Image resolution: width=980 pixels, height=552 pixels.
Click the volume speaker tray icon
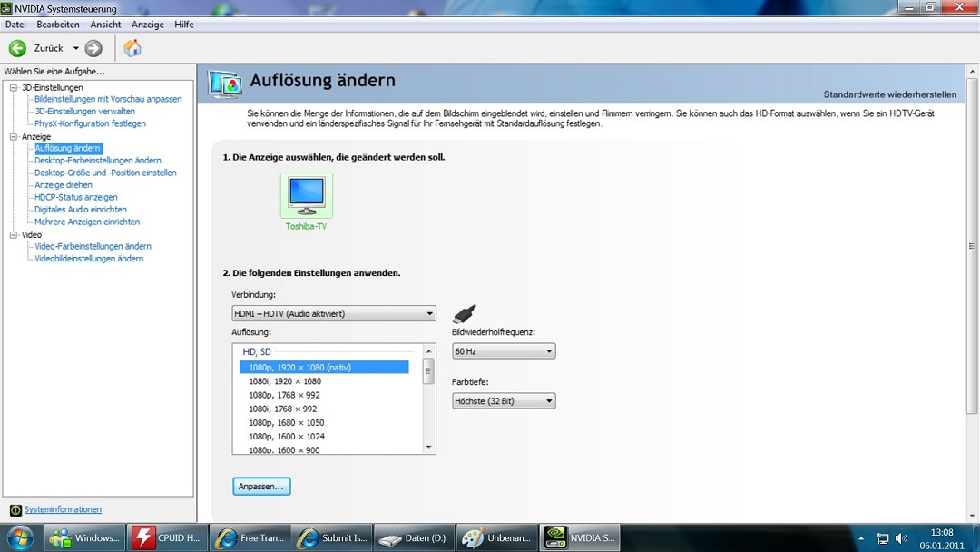(x=901, y=538)
